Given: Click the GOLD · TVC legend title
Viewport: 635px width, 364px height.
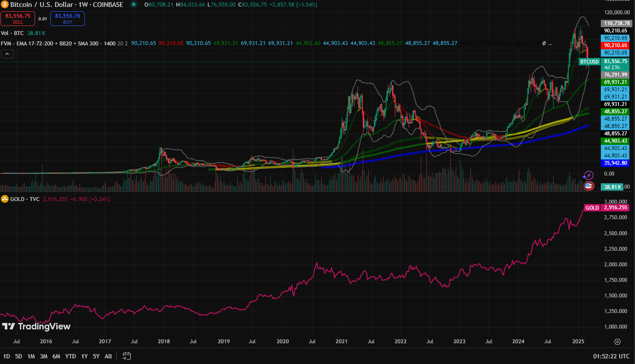Looking at the screenshot, I should (25, 199).
